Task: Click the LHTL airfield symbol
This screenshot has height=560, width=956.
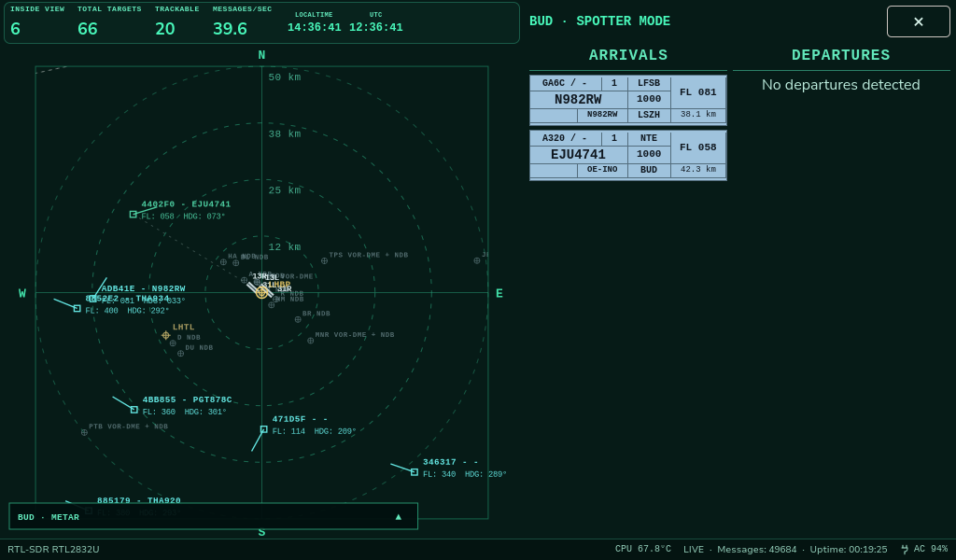Action: (x=166, y=335)
